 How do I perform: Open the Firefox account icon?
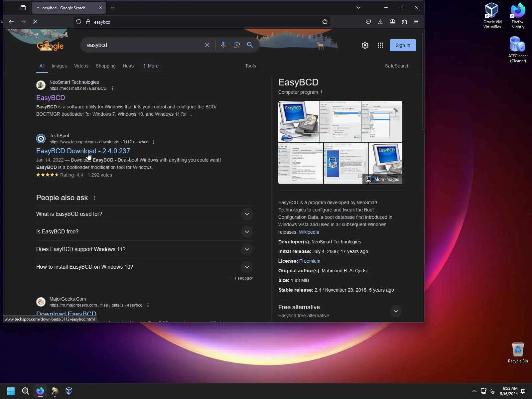392,22
